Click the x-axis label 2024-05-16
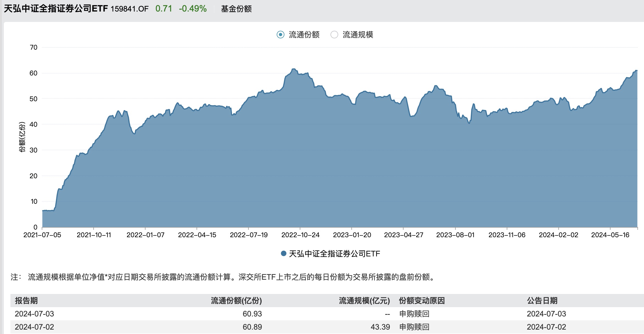This screenshot has width=644, height=334. coord(610,235)
